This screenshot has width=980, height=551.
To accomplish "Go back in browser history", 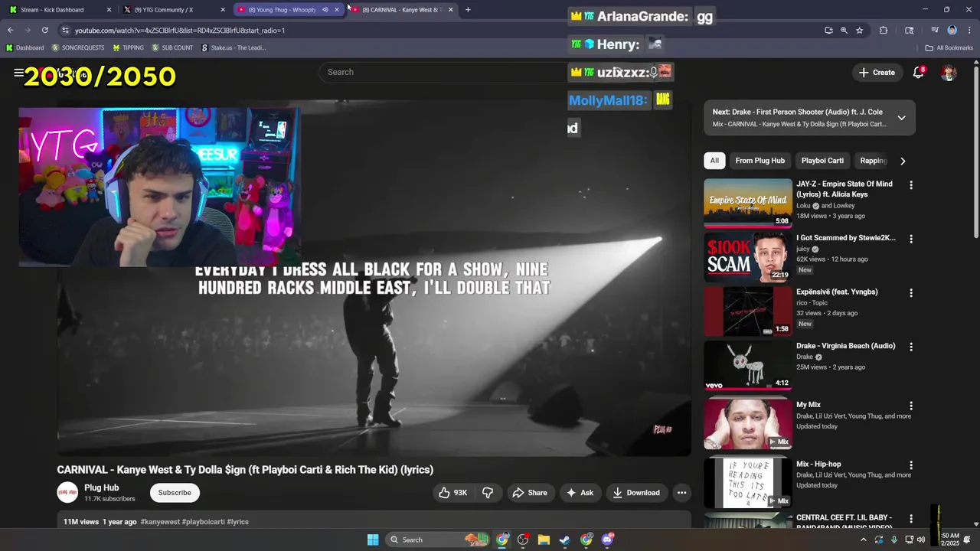I will (x=10, y=31).
